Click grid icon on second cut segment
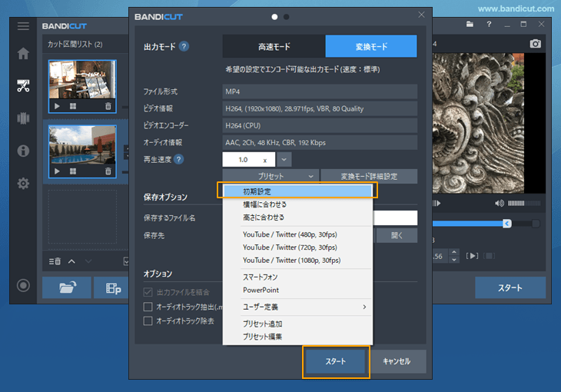Screen dimensions: 561x392 point(73,171)
